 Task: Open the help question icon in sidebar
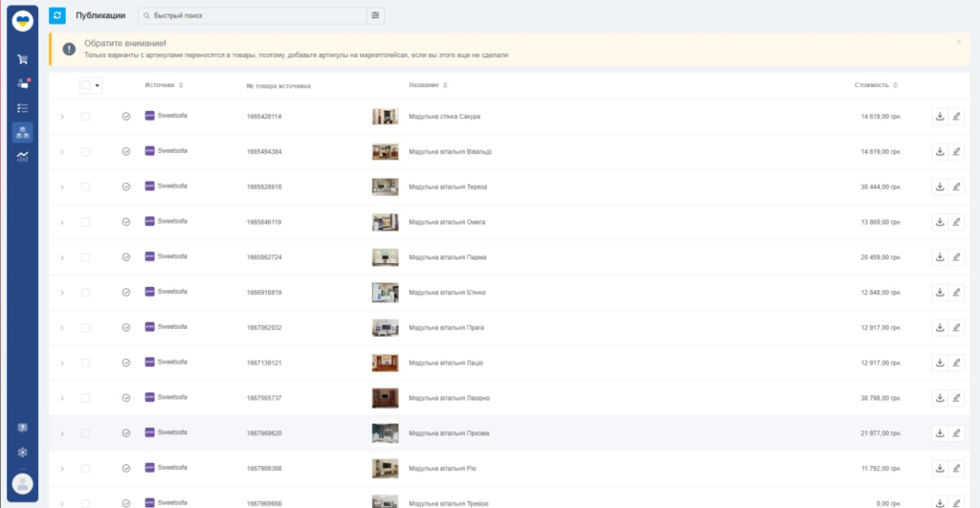pyautogui.click(x=22, y=427)
